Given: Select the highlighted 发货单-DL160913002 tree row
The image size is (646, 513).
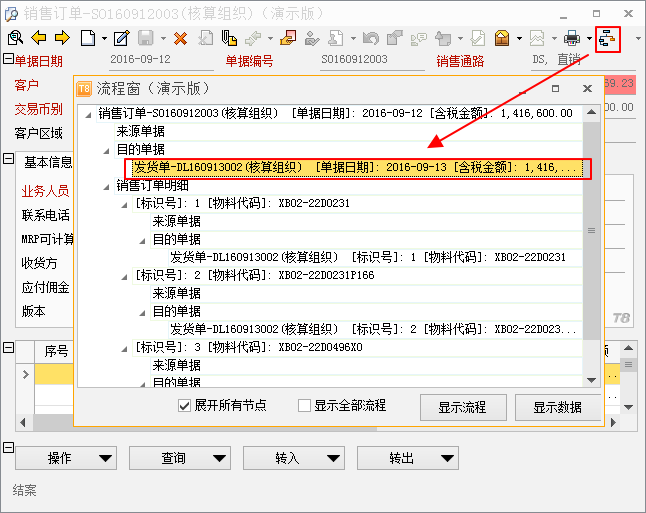Looking at the screenshot, I should tap(356, 167).
